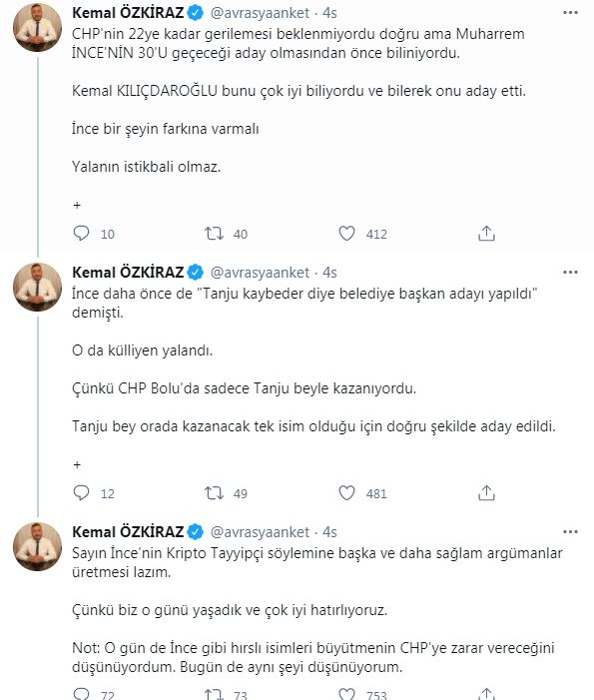Retweet the tweet with 49 retweets

coord(214,493)
